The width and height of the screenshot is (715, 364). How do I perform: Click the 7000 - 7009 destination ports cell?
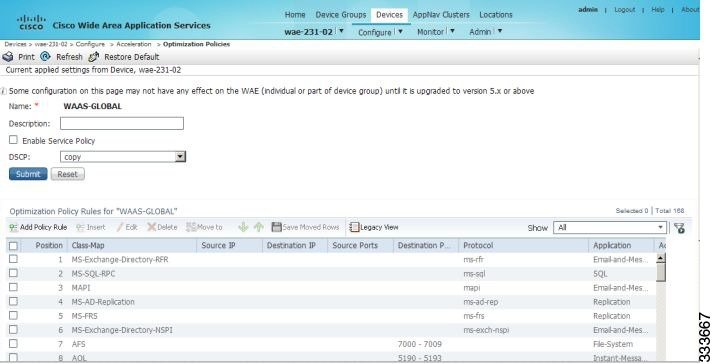tap(420, 344)
